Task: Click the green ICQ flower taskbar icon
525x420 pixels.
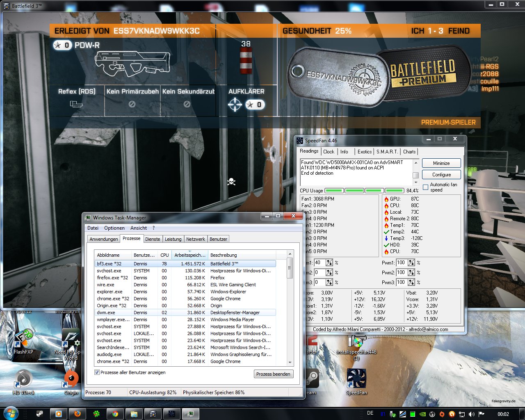Action: click(96, 414)
